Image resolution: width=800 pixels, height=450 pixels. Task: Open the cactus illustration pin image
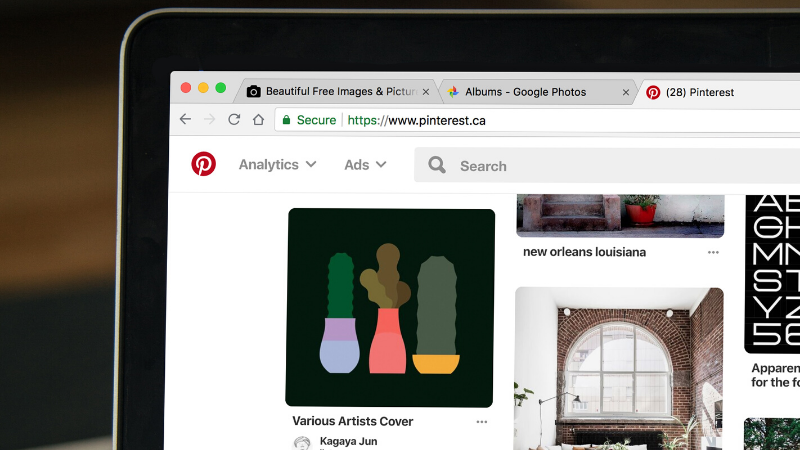click(390, 308)
